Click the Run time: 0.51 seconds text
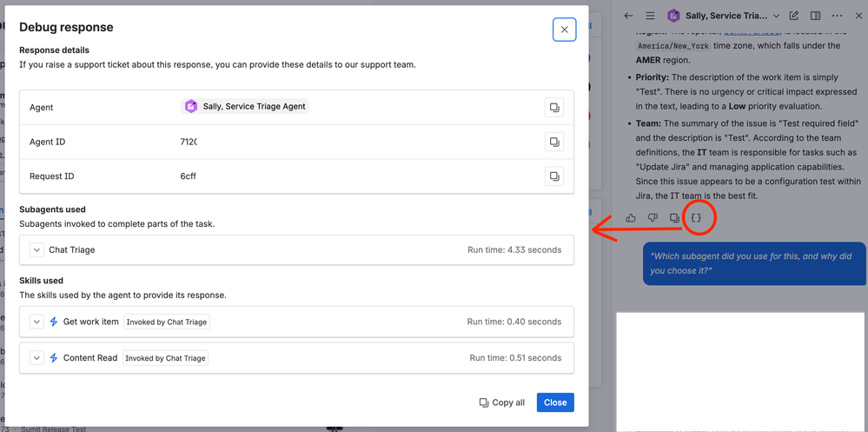The width and height of the screenshot is (868, 432). coord(515,358)
